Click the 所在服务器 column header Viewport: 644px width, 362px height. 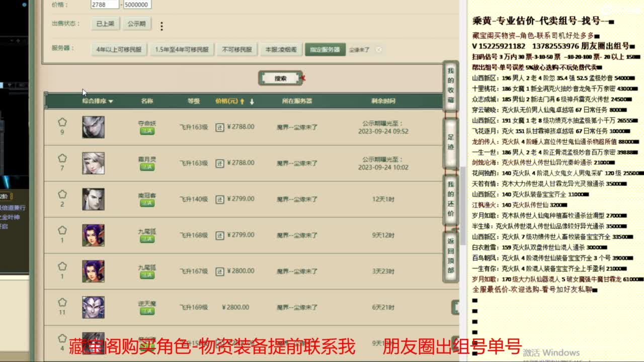click(297, 101)
